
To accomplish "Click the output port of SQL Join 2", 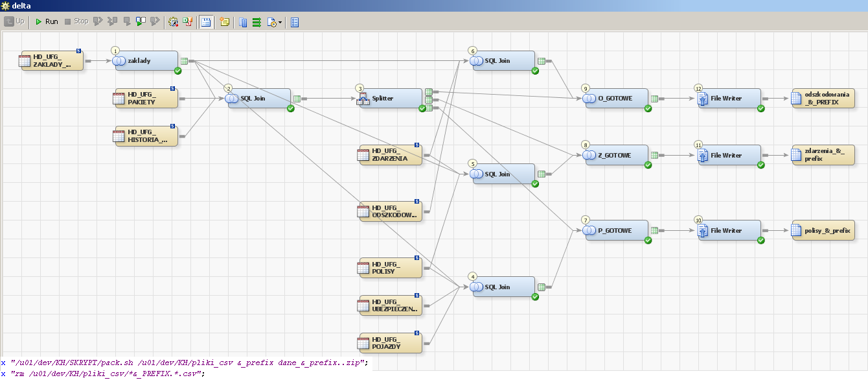I will tap(297, 99).
